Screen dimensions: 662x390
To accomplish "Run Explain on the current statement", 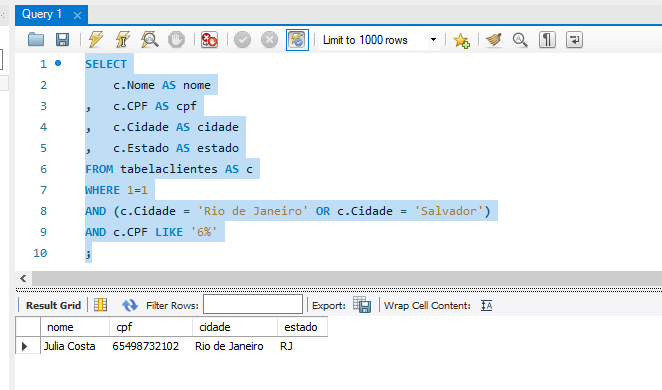I will 150,40.
